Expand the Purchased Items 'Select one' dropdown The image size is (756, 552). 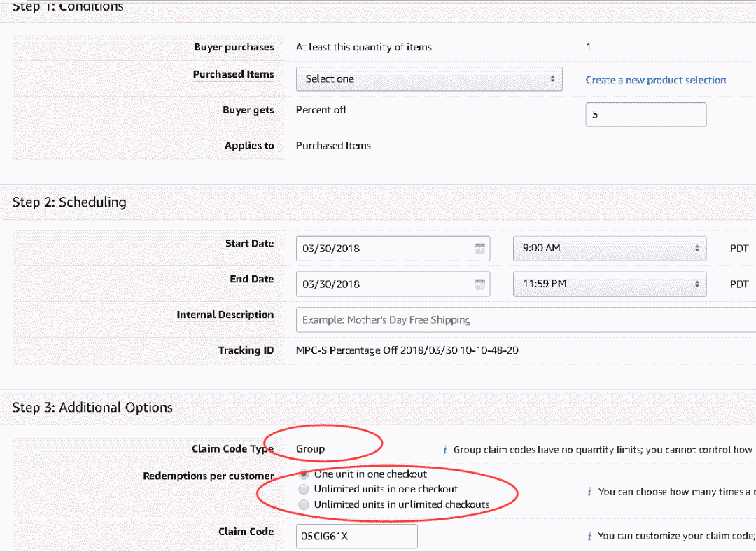pyautogui.click(x=429, y=79)
